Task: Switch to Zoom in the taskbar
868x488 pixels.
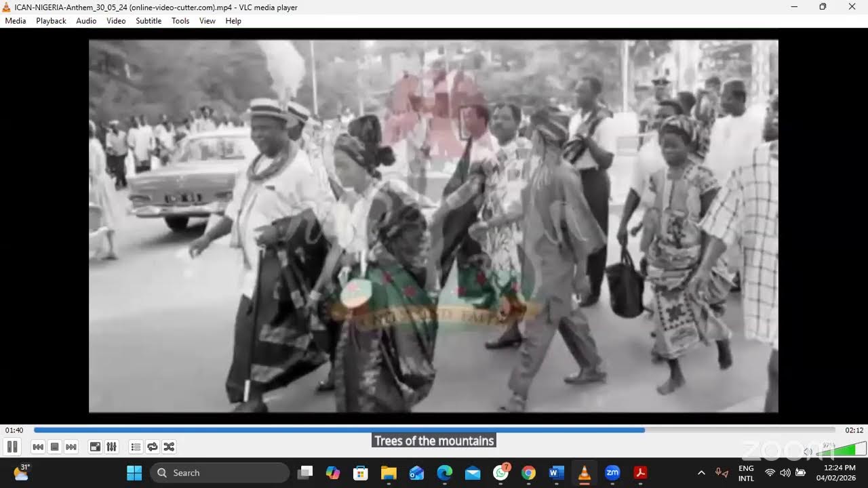Action: 612,473
